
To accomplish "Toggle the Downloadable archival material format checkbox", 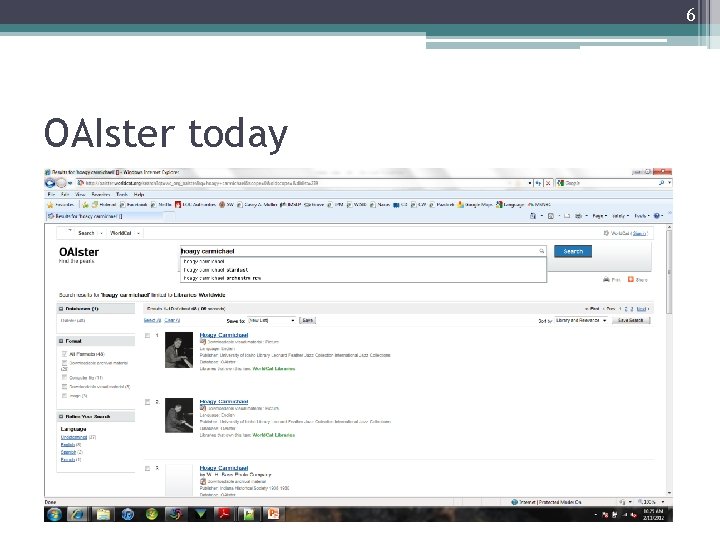I will [x=64, y=363].
